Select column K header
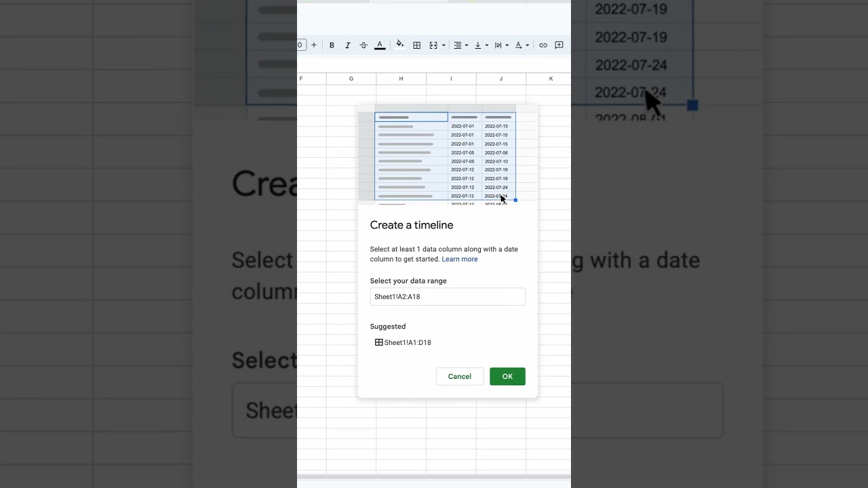Viewport: 868px width, 488px height. (x=549, y=79)
